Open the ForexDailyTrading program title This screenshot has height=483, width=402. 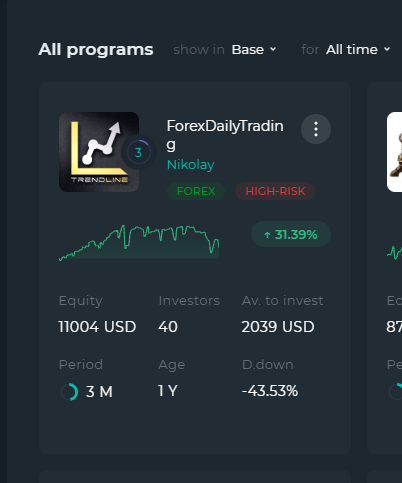(x=225, y=135)
